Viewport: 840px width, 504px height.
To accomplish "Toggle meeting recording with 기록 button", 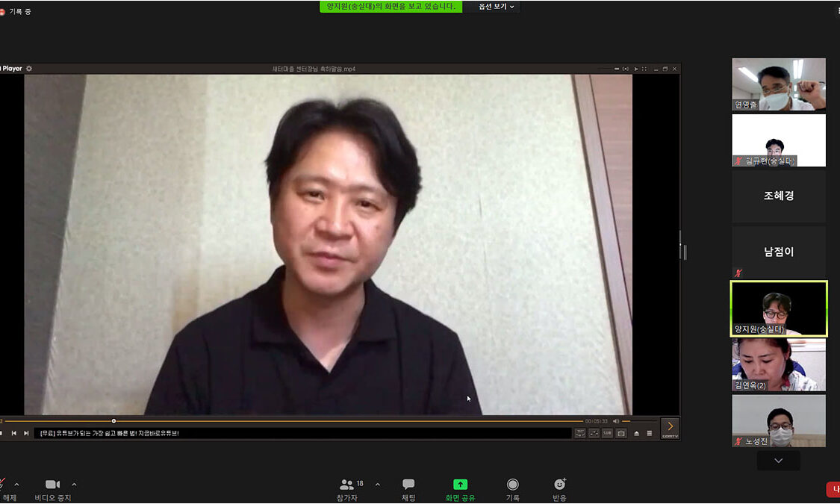I will [512, 489].
